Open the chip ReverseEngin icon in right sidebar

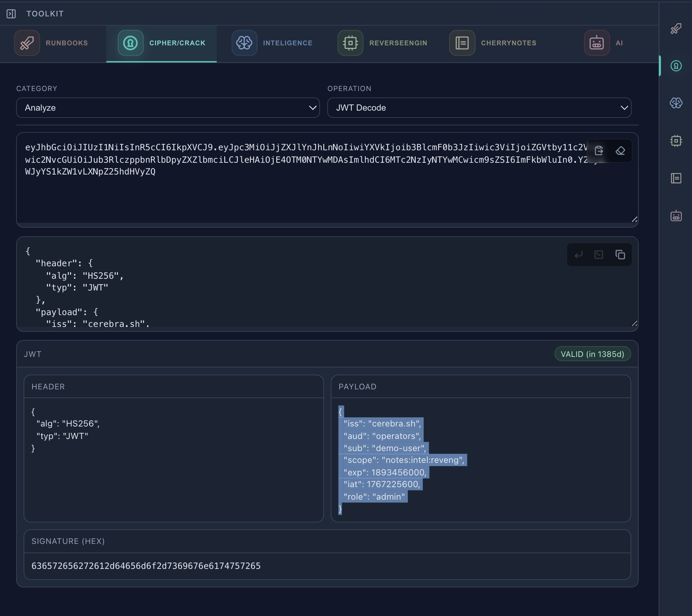pos(676,141)
